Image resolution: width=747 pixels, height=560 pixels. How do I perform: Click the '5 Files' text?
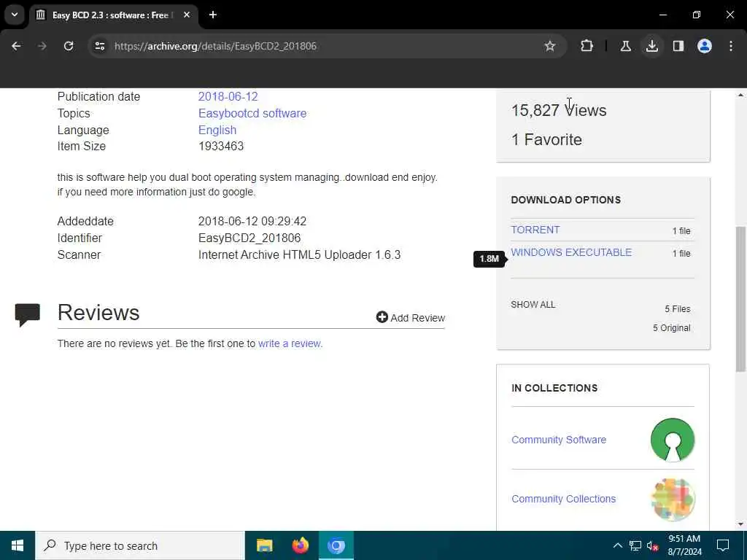(x=678, y=309)
